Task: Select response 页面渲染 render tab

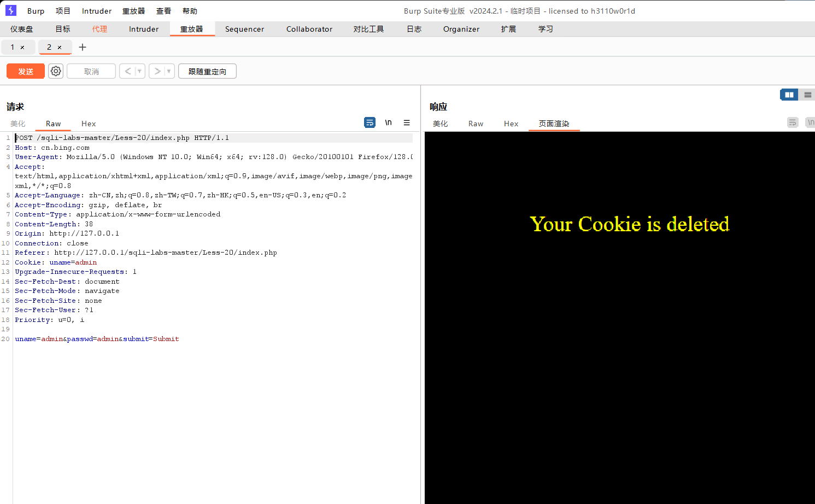Action: tap(554, 124)
